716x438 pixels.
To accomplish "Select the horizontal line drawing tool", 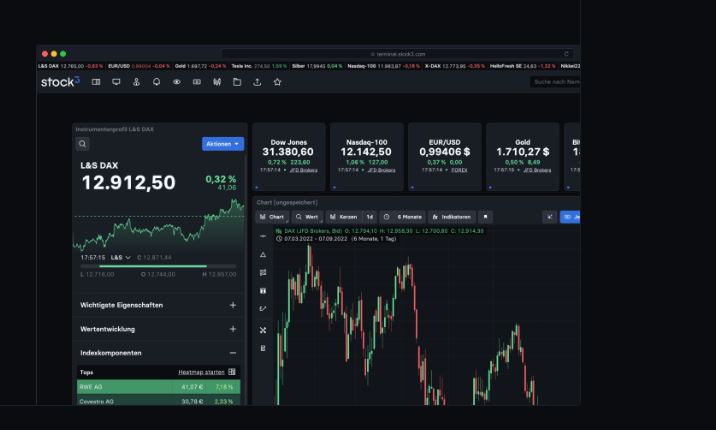I will (263, 236).
